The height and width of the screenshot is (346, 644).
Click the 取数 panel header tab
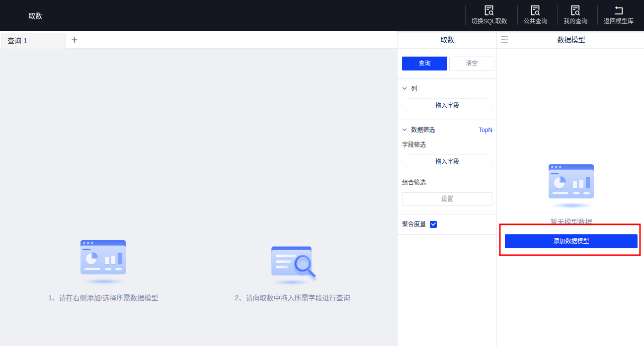447,40
